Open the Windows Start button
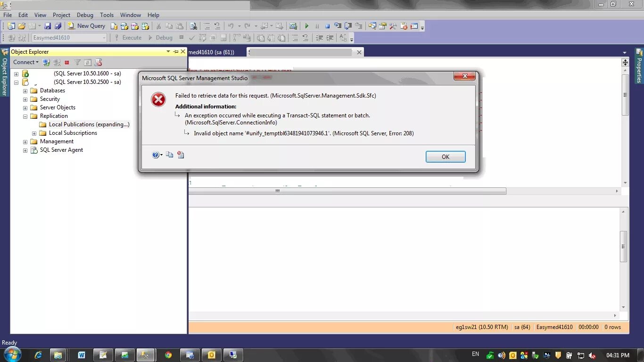The image size is (644, 362). (x=12, y=354)
